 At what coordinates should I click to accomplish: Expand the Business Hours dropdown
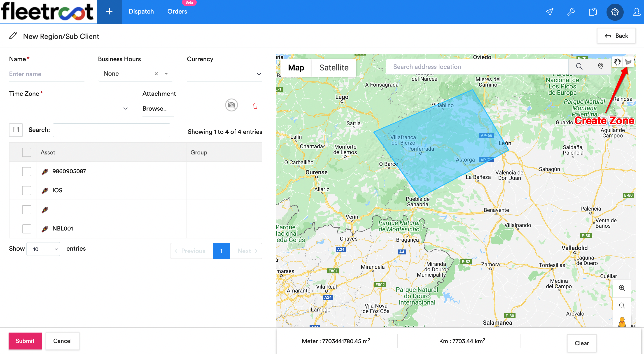[166, 74]
